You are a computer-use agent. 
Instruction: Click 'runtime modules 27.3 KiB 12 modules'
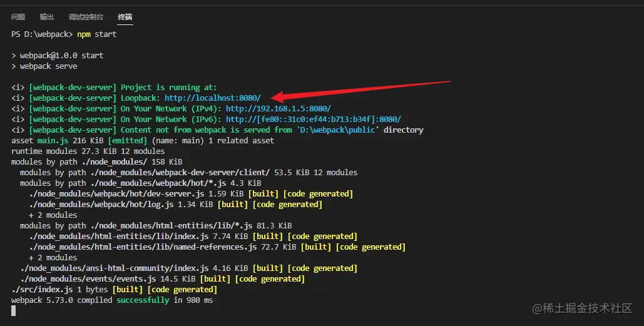click(88, 151)
